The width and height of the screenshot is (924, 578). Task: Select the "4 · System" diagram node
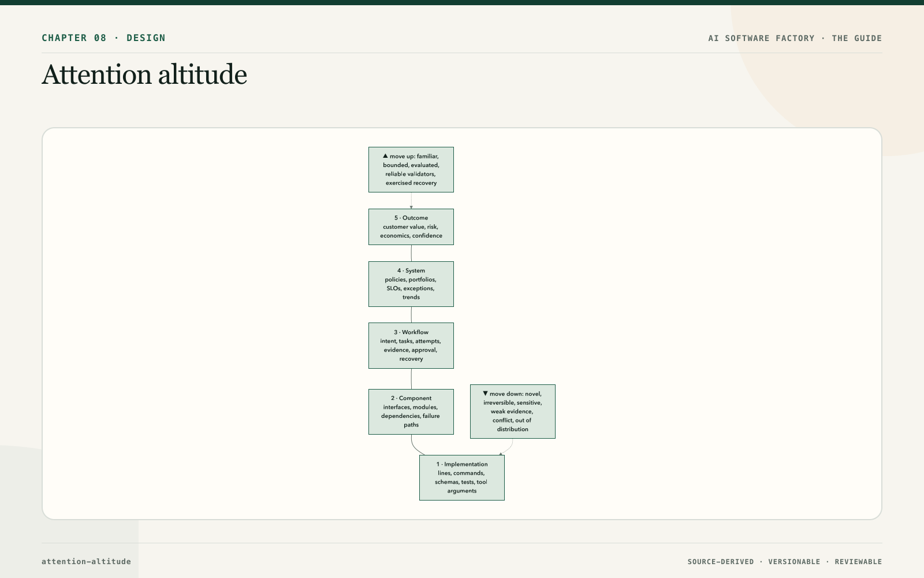tap(411, 284)
